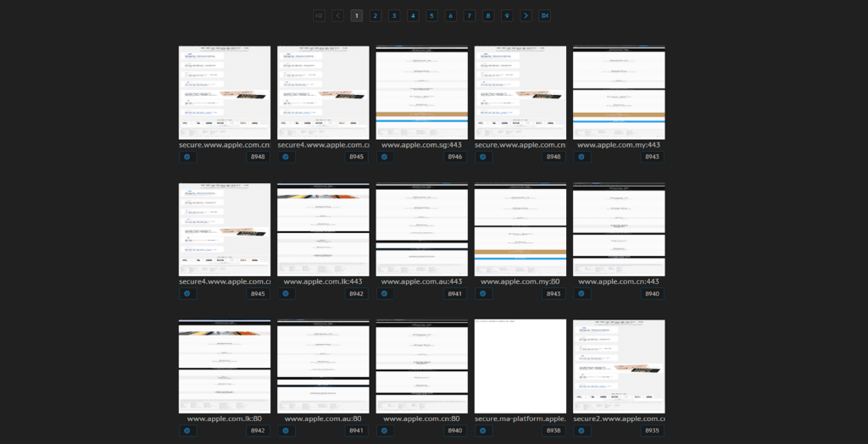Navigate to page 9 of results
The image size is (868, 444).
tap(506, 15)
